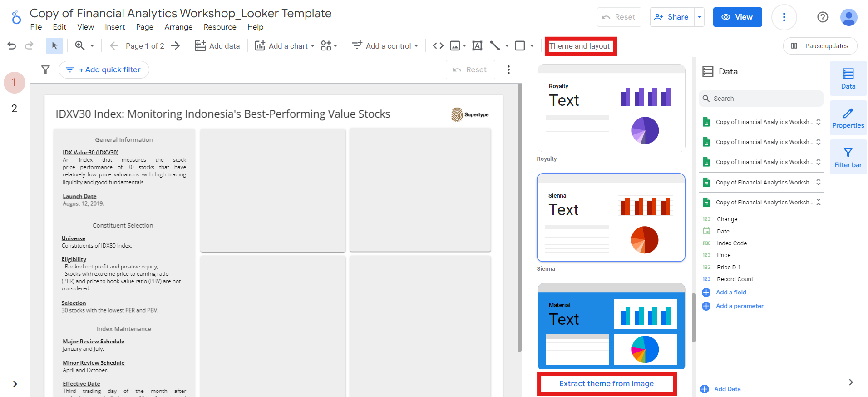The width and height of the screenshot is (868, 397).
Task: Open the Add a control dropdown
Action: click(x=385, y=46)
